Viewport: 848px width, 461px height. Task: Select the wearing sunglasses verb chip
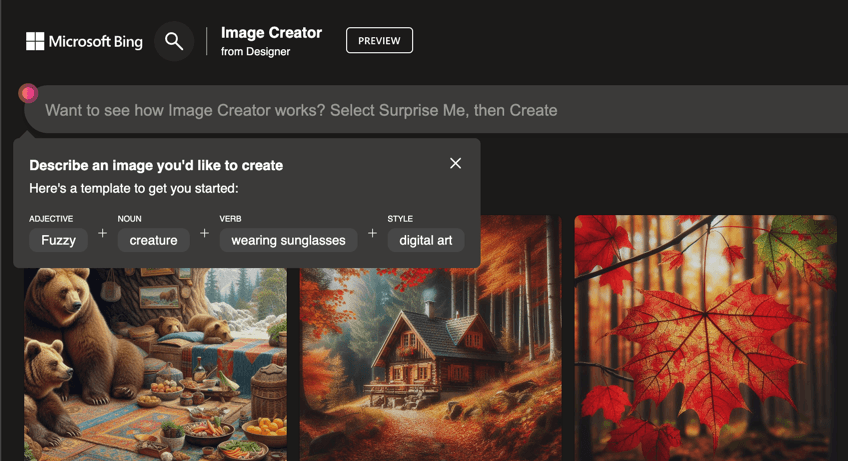point(288,240)
